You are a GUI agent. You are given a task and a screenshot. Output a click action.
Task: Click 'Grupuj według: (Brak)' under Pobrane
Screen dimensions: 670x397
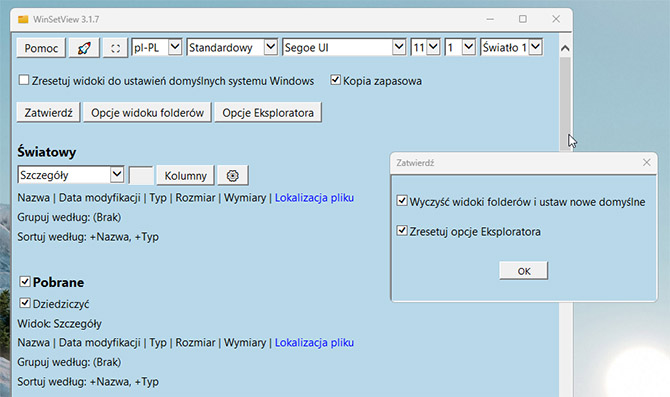pyautogui.click(x=69, y=362)
